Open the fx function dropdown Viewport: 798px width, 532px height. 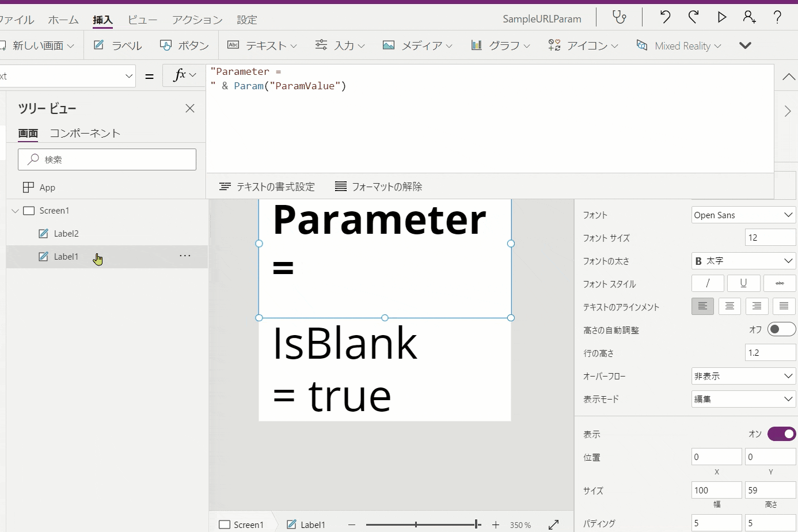184,75
